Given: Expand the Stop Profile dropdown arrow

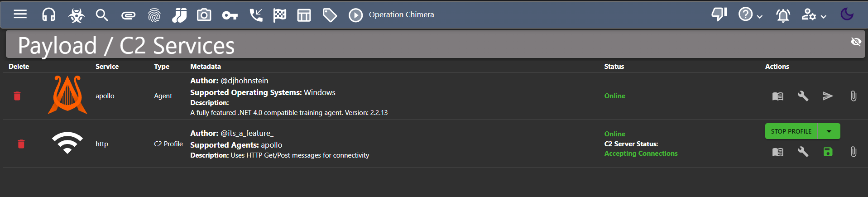Looking at the screenshot, I should pyautogui.click(x=829, y=131).
